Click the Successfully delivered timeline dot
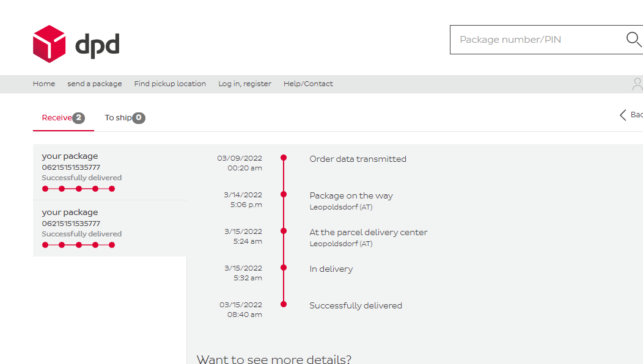This screenshot has width=643, height=364. [x=284, y=304]
